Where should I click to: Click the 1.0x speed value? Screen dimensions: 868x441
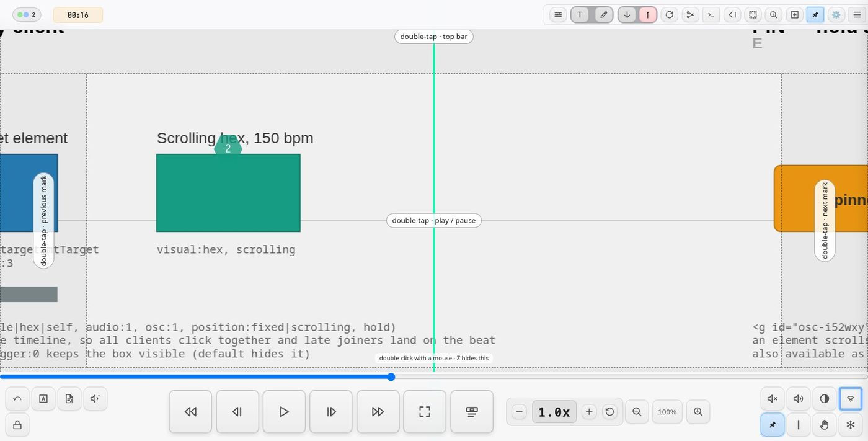tap(554, 412)
